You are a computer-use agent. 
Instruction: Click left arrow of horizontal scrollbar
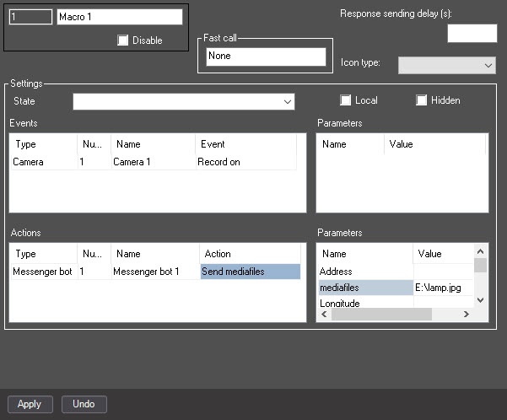click(324, 314)
